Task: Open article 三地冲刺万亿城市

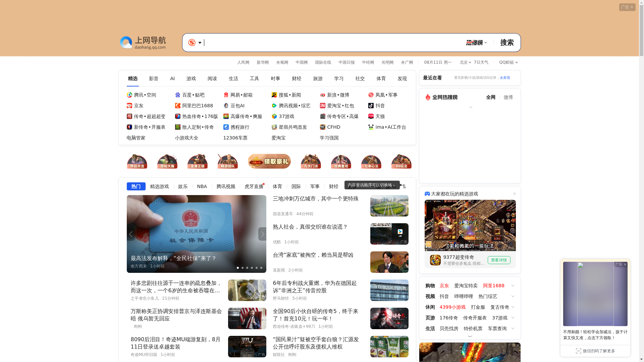Action: point(316,199)
